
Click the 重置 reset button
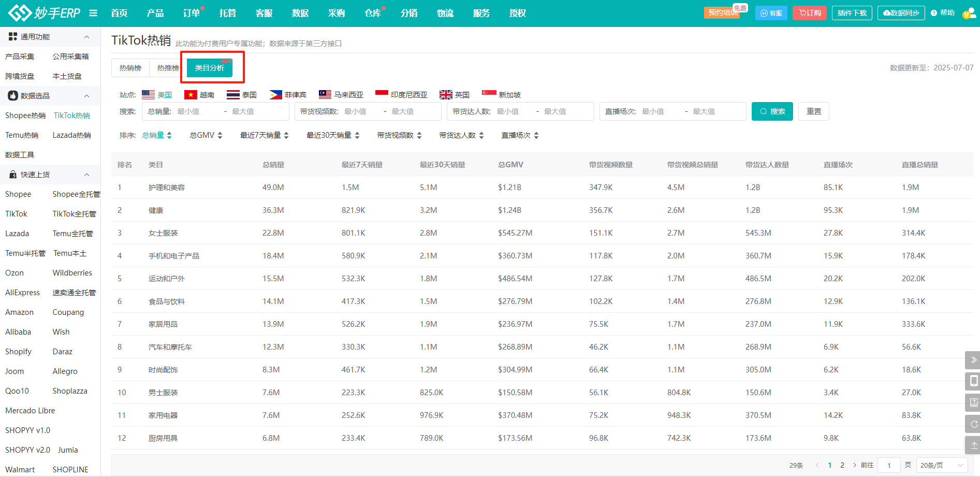click(x=814, y=111)
